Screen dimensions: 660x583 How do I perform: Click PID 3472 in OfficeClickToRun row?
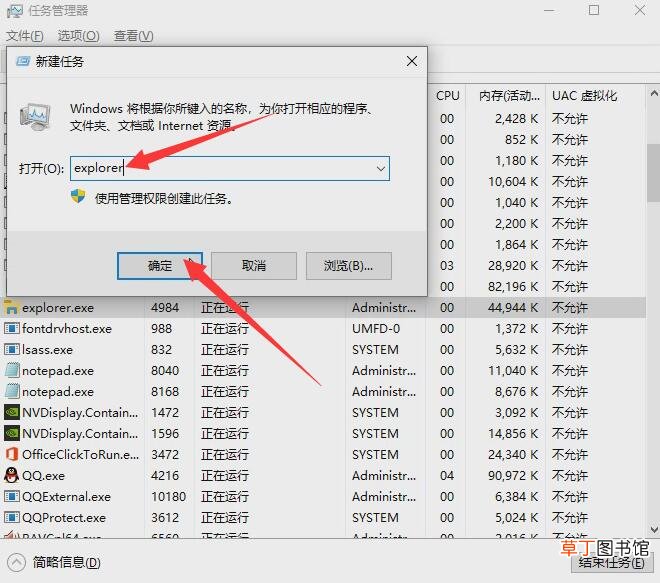click(165, 455)
